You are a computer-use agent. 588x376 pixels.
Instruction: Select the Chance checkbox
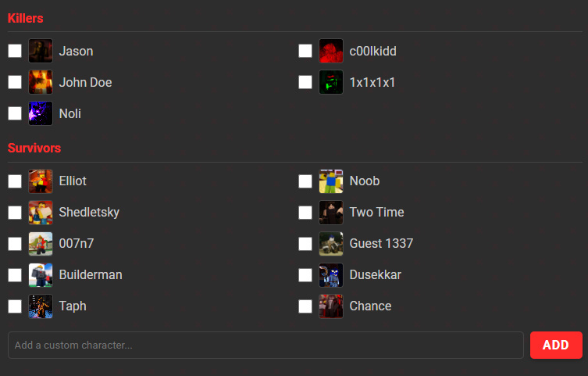pos(305,306)
